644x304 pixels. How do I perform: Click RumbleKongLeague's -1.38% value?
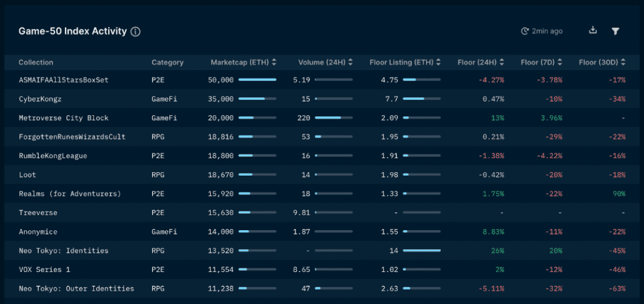[491, 156]
